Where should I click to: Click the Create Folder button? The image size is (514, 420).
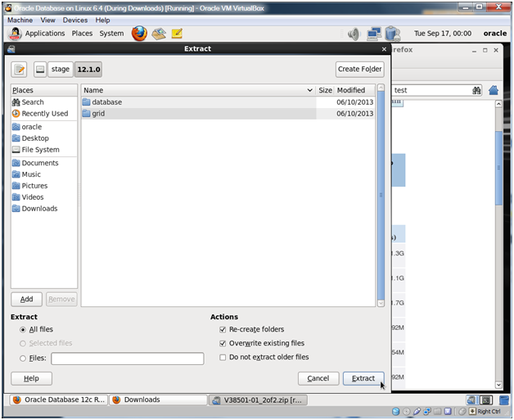(x=359, y=70)
